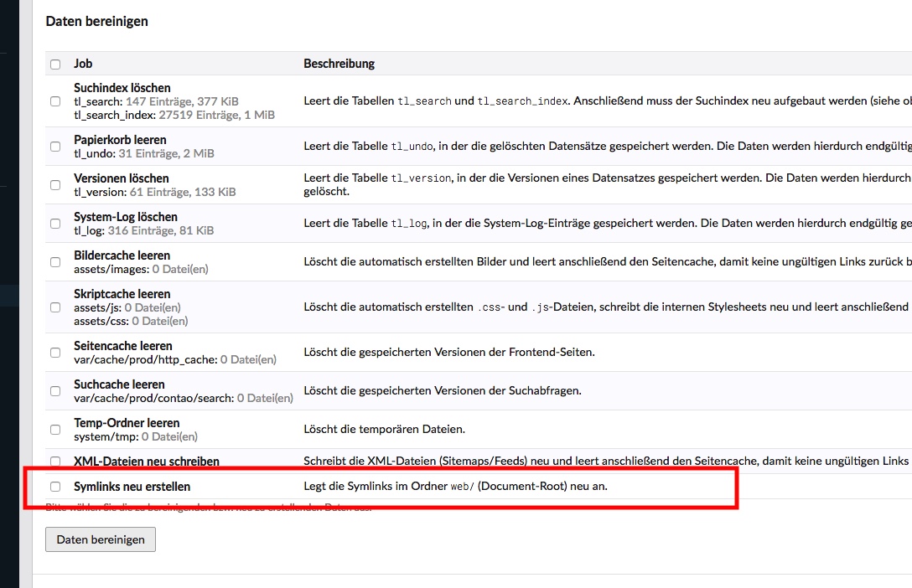The width and height of the screenshot is (912, 588).
Task: Click the Bildercache leeren job title
Action: point(122,255)
